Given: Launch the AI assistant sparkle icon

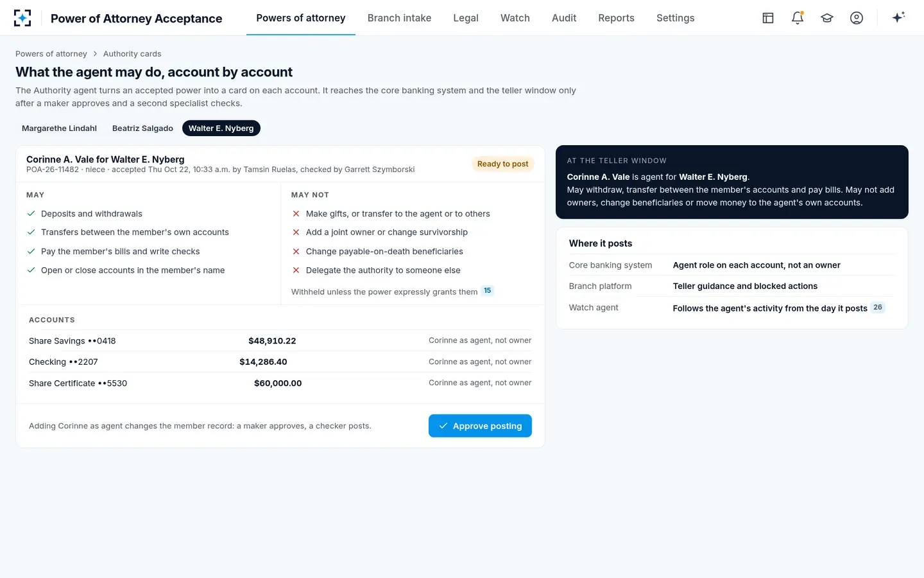Looking at the screenshot, I should (898, 18).
